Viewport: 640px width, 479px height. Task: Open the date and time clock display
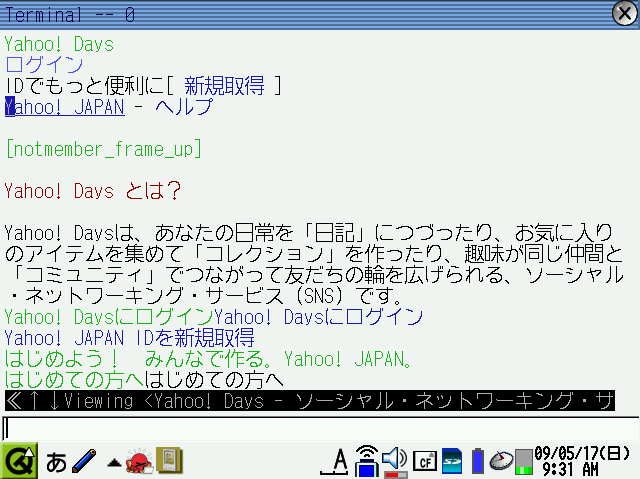point(582,461)
